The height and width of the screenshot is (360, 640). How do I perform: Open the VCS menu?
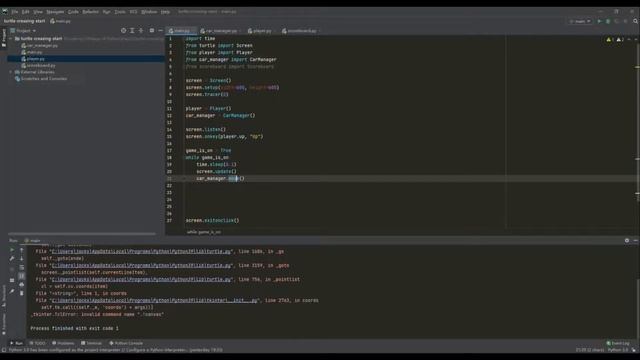[133, 12]
